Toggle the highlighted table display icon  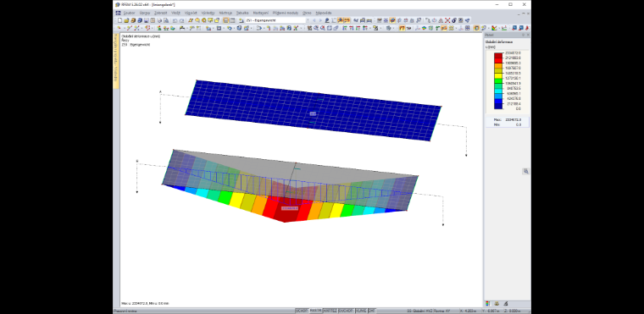[226, 20]
